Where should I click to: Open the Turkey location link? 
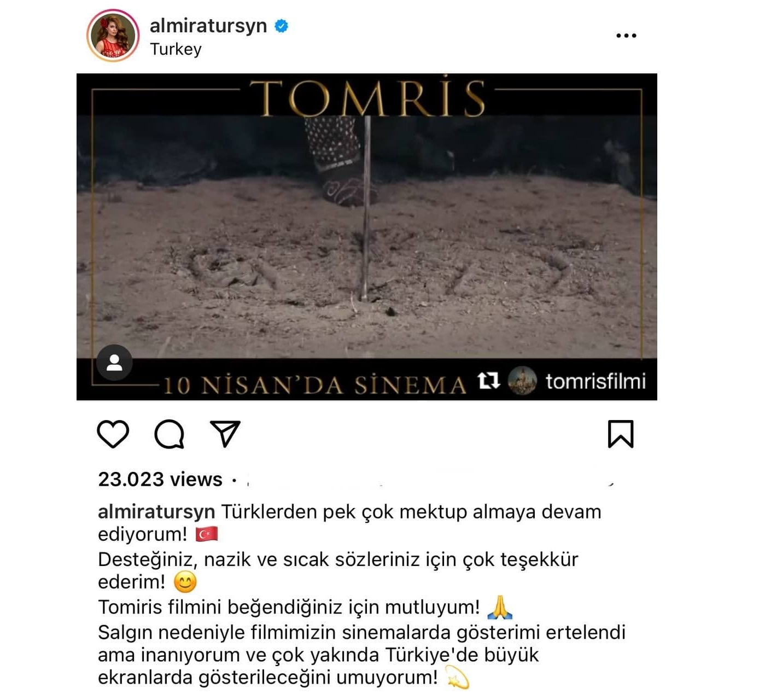tap(176, 49)
